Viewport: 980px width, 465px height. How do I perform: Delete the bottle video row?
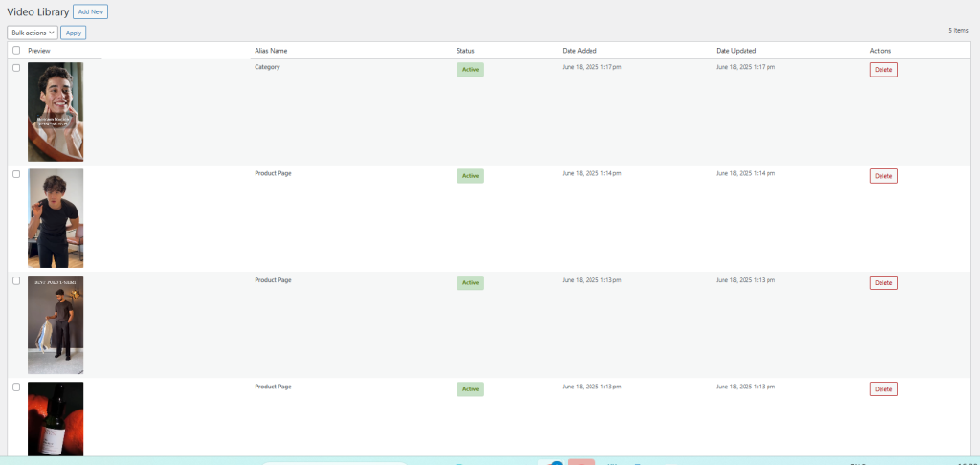click(883, 388)
